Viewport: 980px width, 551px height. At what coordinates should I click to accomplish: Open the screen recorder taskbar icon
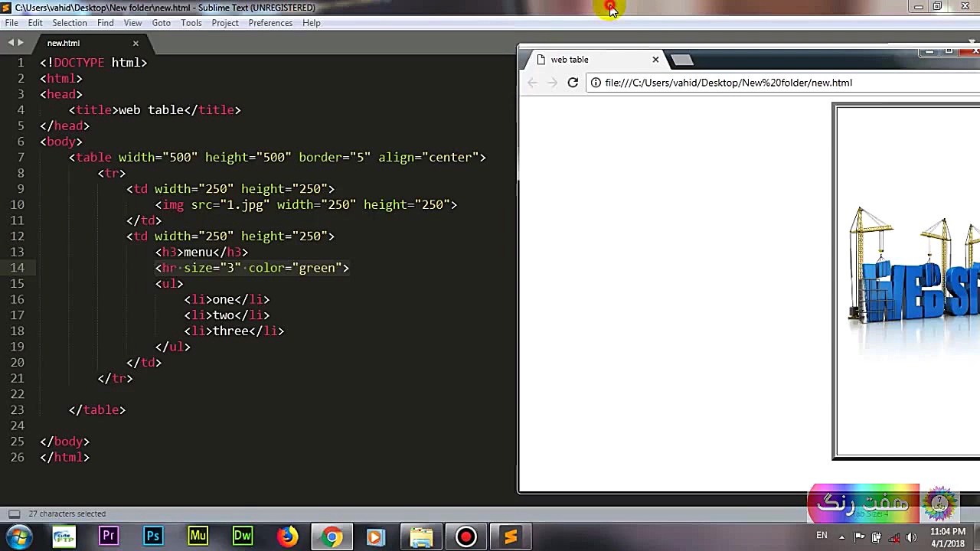[465, 536]
